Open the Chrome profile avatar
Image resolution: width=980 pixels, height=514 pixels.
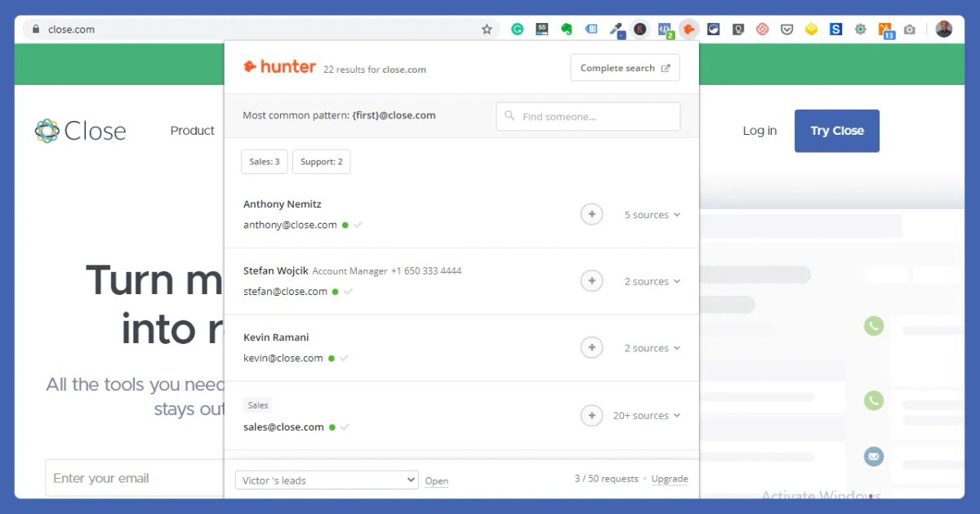[x=944, y=29]
